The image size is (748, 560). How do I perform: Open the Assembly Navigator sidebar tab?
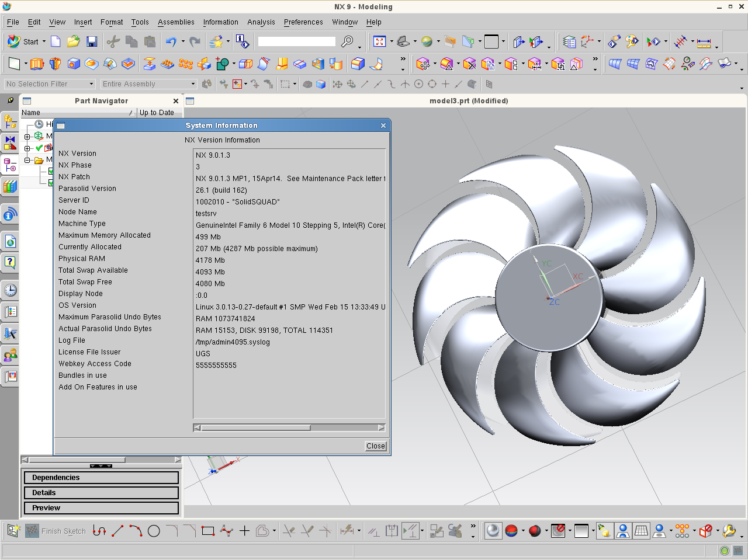(10, 121)
